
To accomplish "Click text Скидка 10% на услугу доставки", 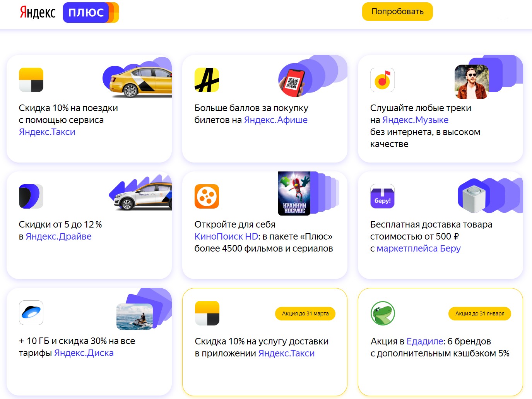I will (x=262, y=341).
